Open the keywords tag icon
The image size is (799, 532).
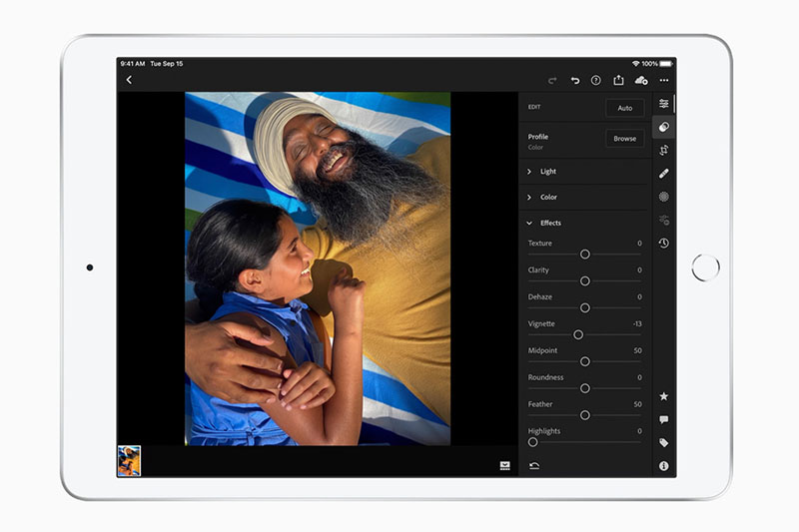pos(664,442)
